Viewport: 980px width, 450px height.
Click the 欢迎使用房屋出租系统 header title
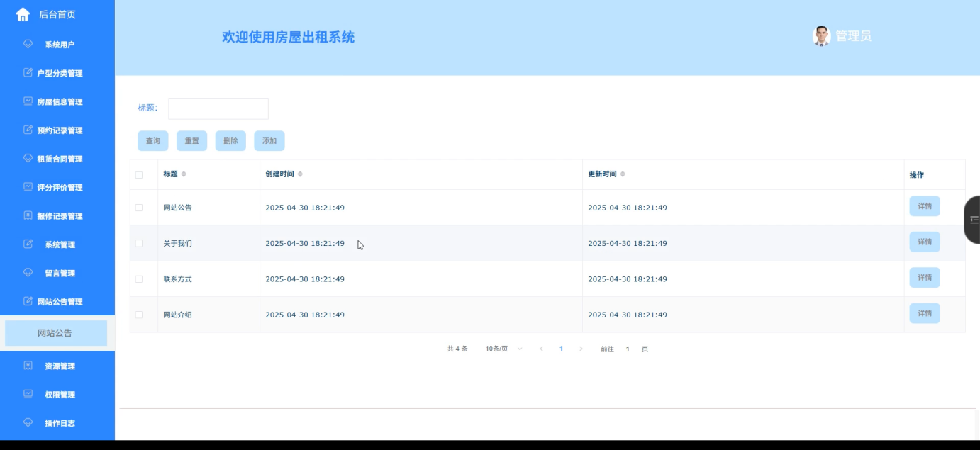pos(288,37)
